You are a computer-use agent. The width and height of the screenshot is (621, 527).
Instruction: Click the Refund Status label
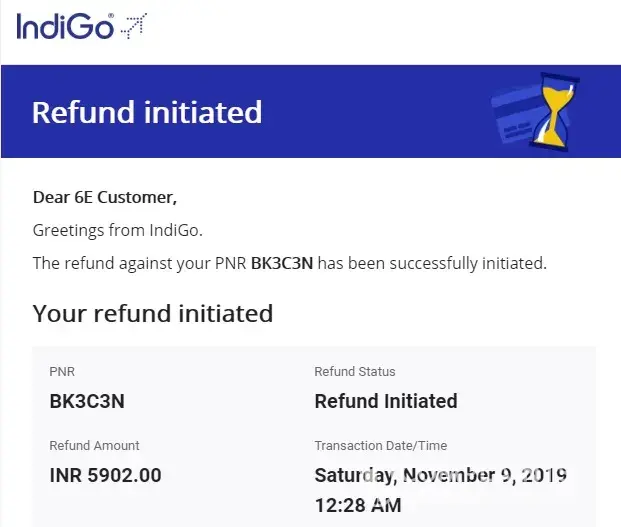click(x=355, y=372)
